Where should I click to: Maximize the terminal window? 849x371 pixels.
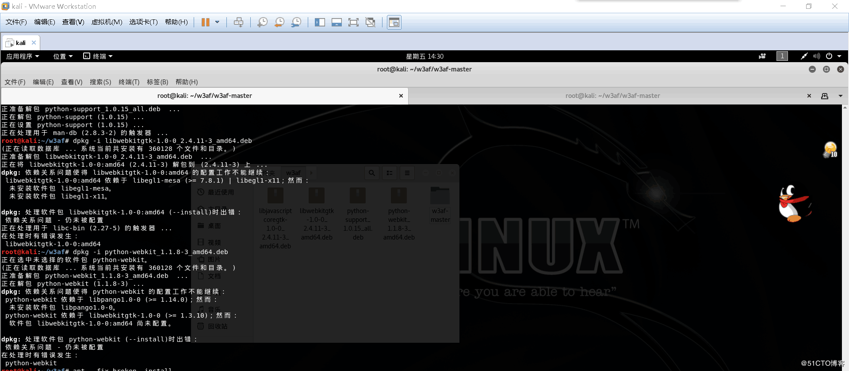tap(826, 69)
